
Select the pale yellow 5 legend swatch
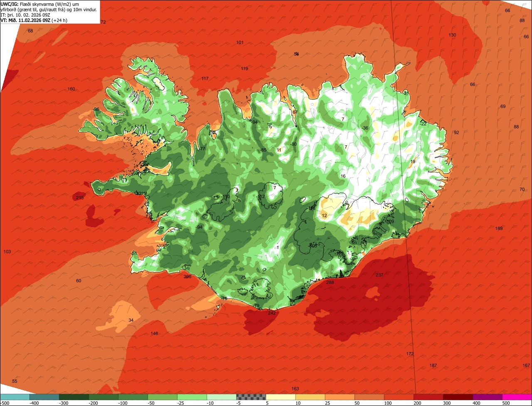click(x=281, y=397)
